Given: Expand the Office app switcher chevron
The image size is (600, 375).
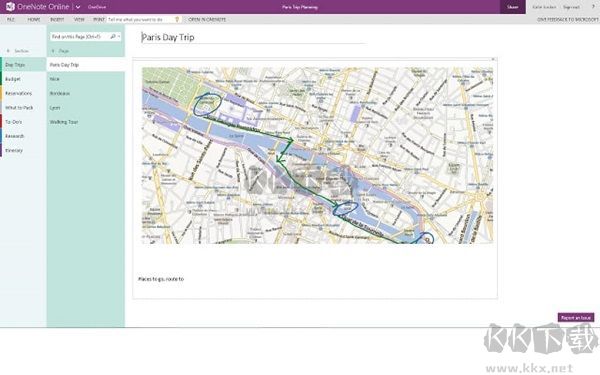Looking at the screenshot, I should pos(78,7).
